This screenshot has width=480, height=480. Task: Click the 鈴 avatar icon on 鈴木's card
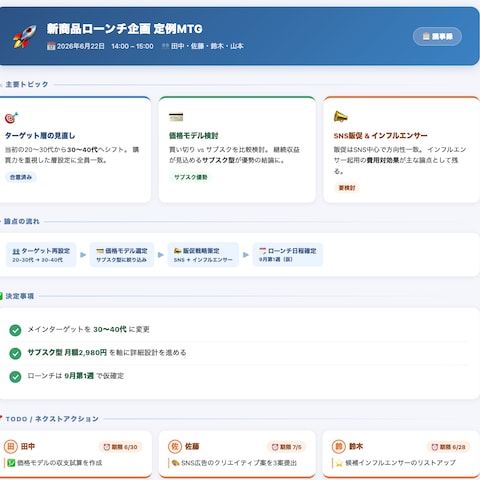[x=339, y=446]
